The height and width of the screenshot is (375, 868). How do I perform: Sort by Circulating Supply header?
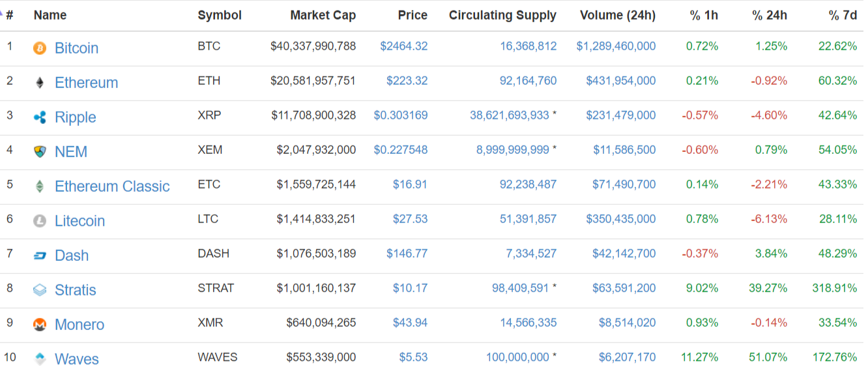(502, 15)
